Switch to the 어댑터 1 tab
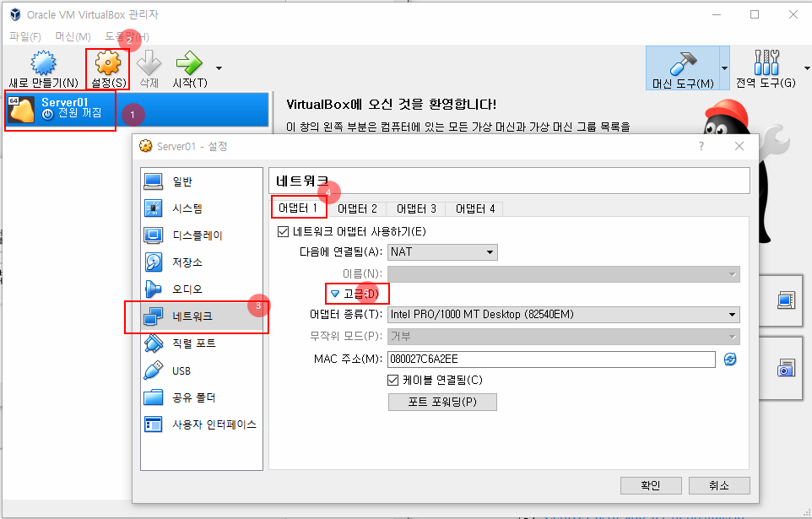This screenshot has width=812, height=519. pyautogui.click(x=298, y=208)
